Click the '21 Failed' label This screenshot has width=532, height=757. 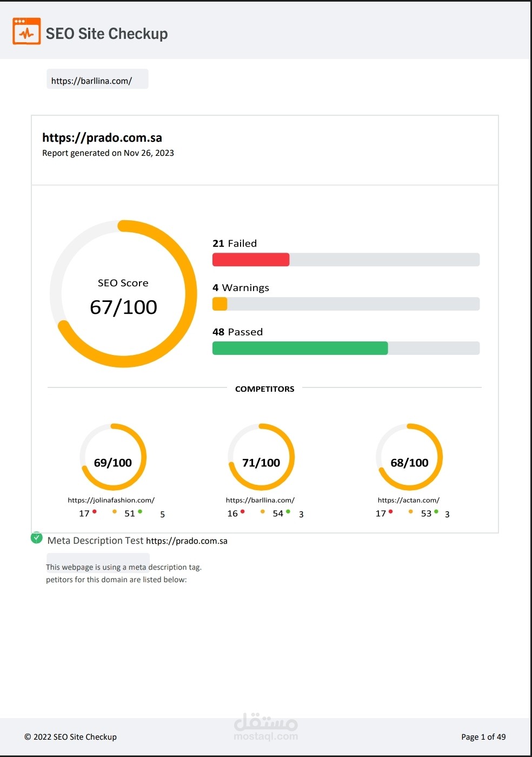coord(235,243)
